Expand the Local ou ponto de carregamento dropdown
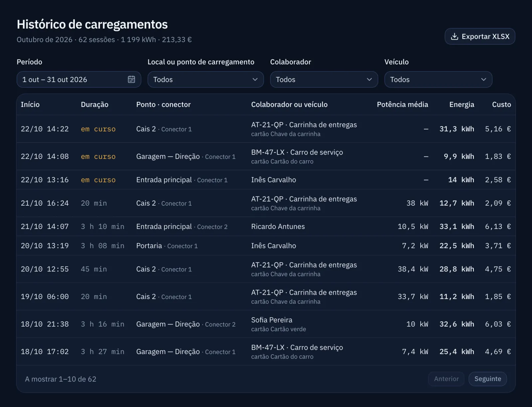The image size is (532, 407). (x=205, y=79)
